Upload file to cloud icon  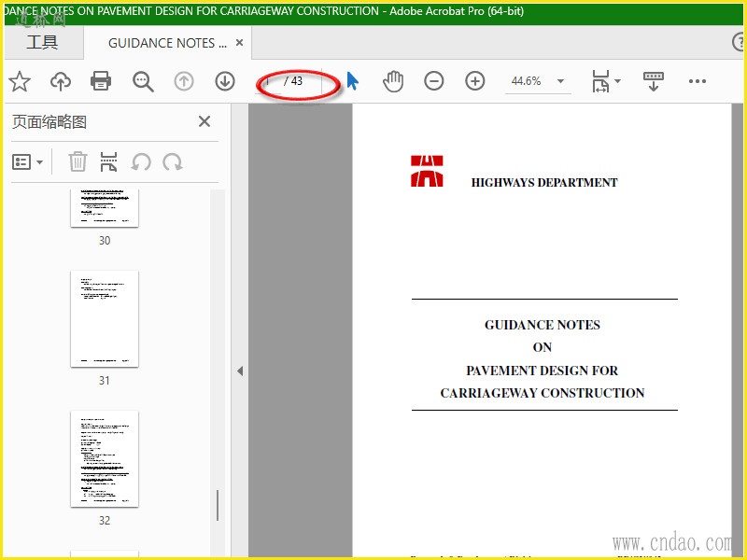(x=61, y=81)
